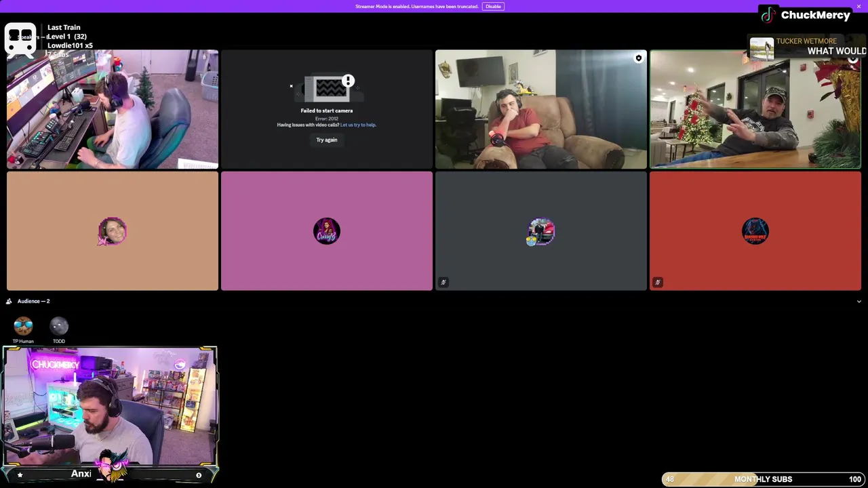Click the Disable streamer mode button
Screen dimensions: 868x488
[493, 6]
